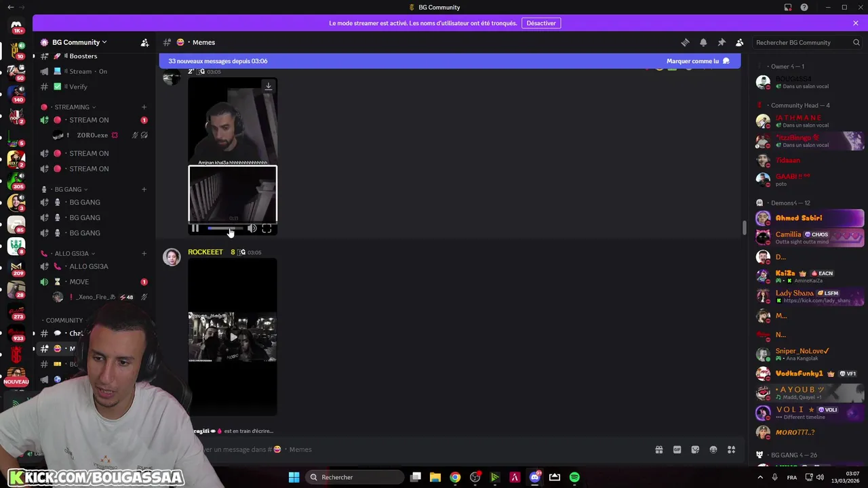Show pinned messages

[722, 42]
